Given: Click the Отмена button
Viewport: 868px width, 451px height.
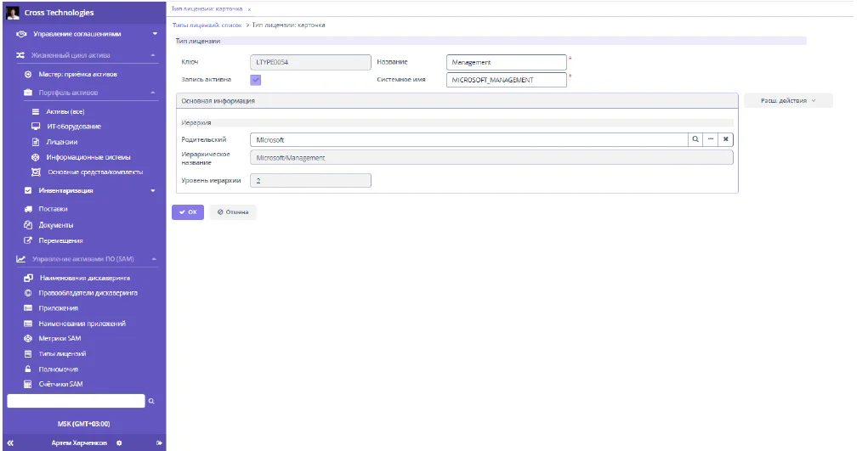Looking at the screenshot, I should point(232,211).
